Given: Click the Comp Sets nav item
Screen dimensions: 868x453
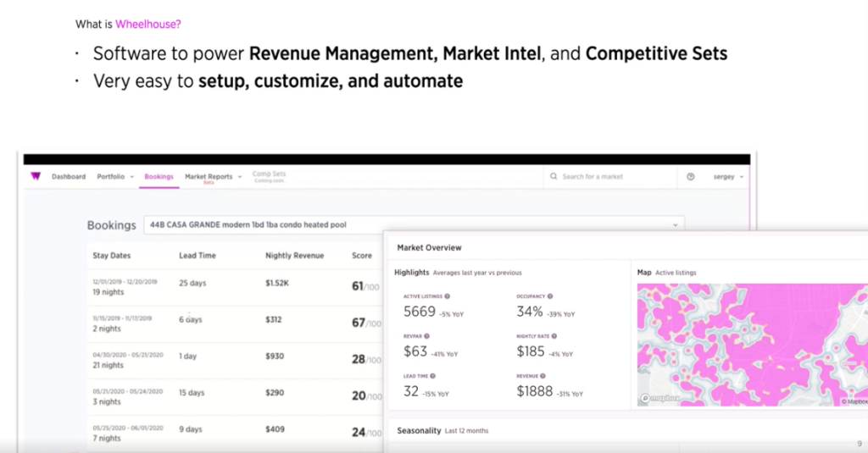Looking at the screenshot, I should tap(269, 176).
